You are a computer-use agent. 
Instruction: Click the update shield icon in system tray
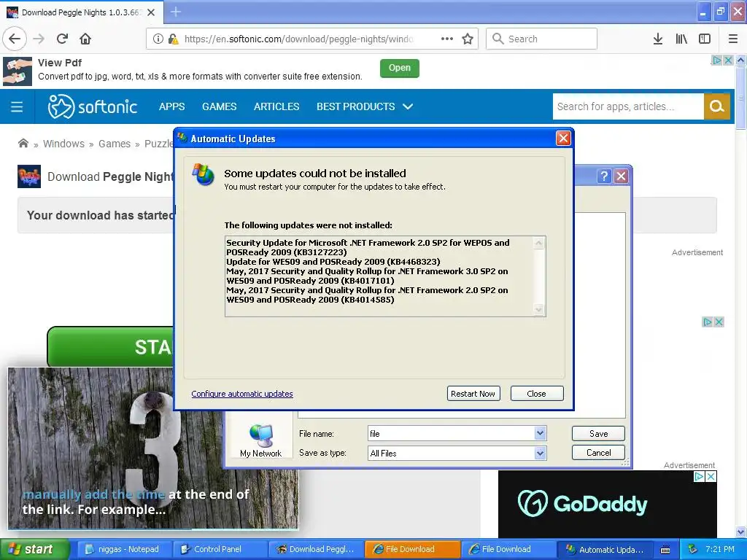coord(693,549)
